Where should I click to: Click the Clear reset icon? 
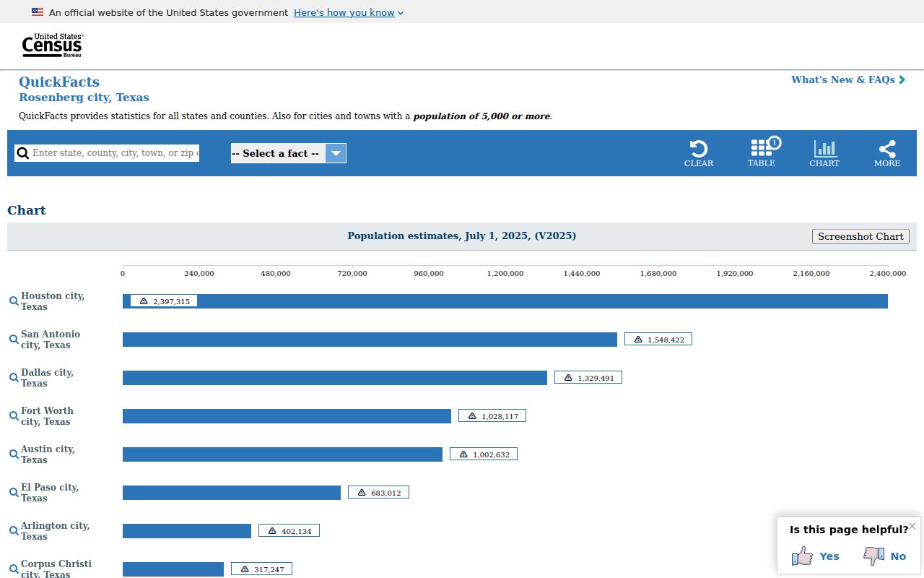(x=698, y=149)
